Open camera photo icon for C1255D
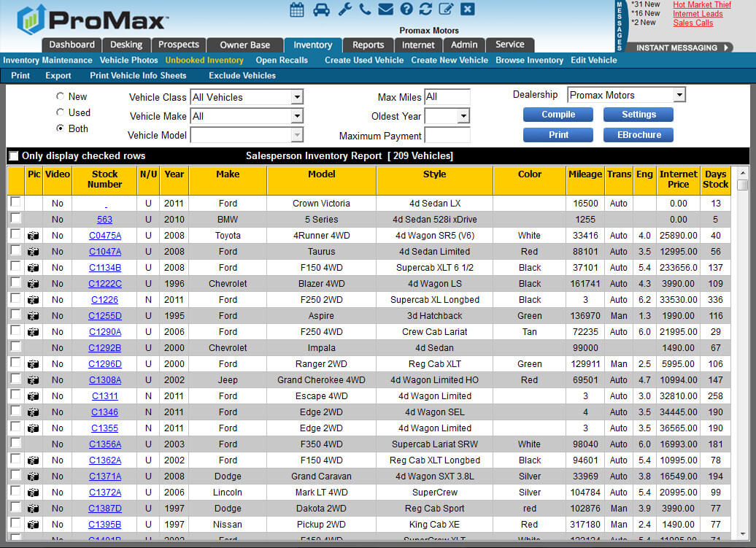Screen dimensions: 756x548 (33, 316)
